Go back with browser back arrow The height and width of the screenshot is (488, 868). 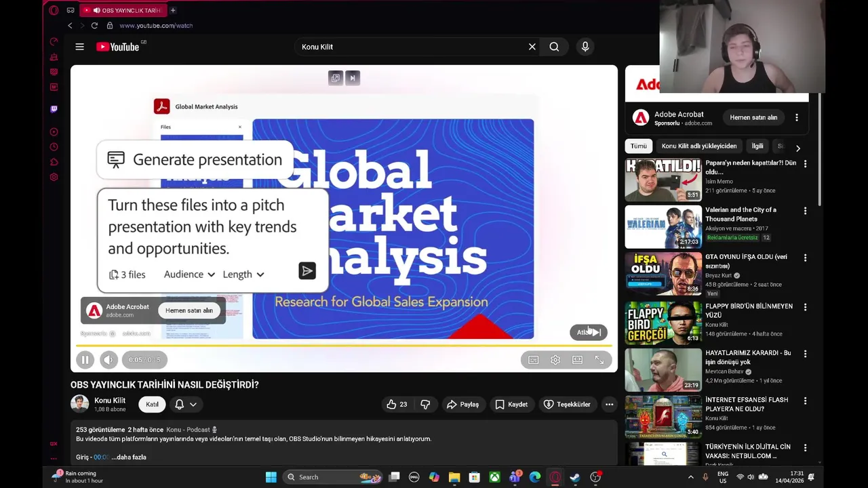[70, 26]
